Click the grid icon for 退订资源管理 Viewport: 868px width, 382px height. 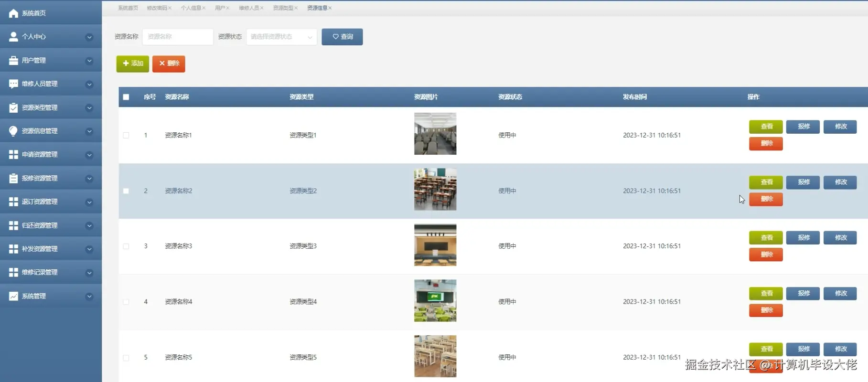click(x=13, y=202)
